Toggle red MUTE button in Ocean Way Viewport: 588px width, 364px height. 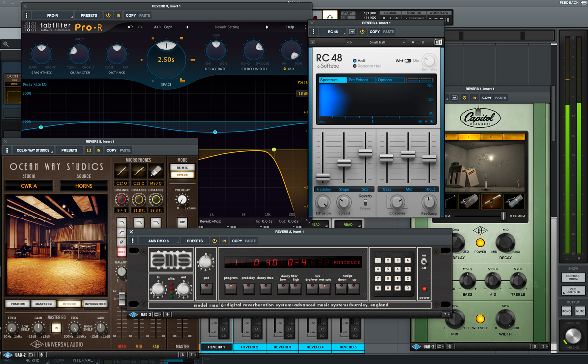coord(122,252)
